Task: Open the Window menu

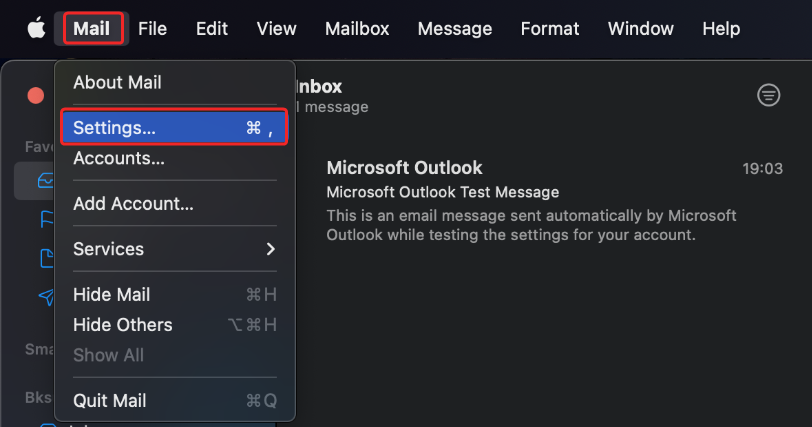Action: pyautogui.click(x=641, y=28)
